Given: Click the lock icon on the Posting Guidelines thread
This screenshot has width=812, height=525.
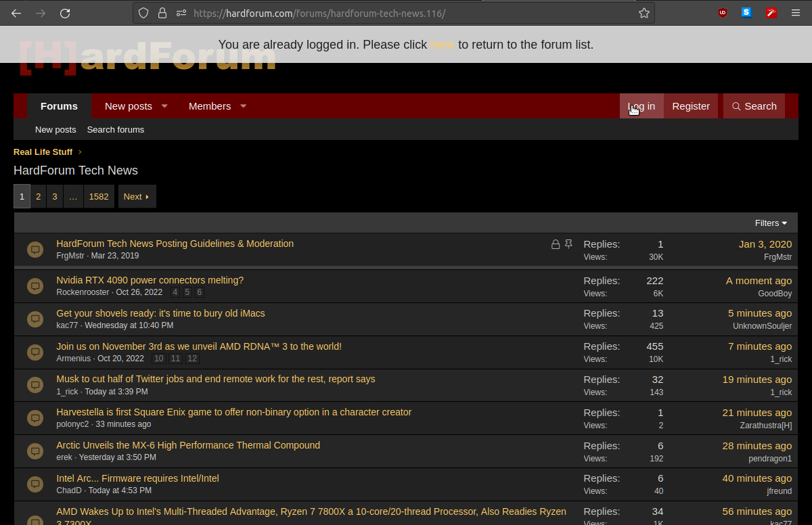Looking at the screenshot, I should pyautogui.click(x=556, y=244).
